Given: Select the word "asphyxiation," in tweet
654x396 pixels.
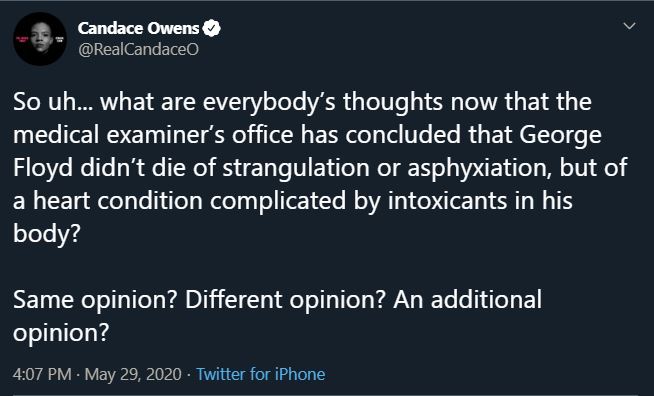Looking at the screenshot, I should point(480,169).
